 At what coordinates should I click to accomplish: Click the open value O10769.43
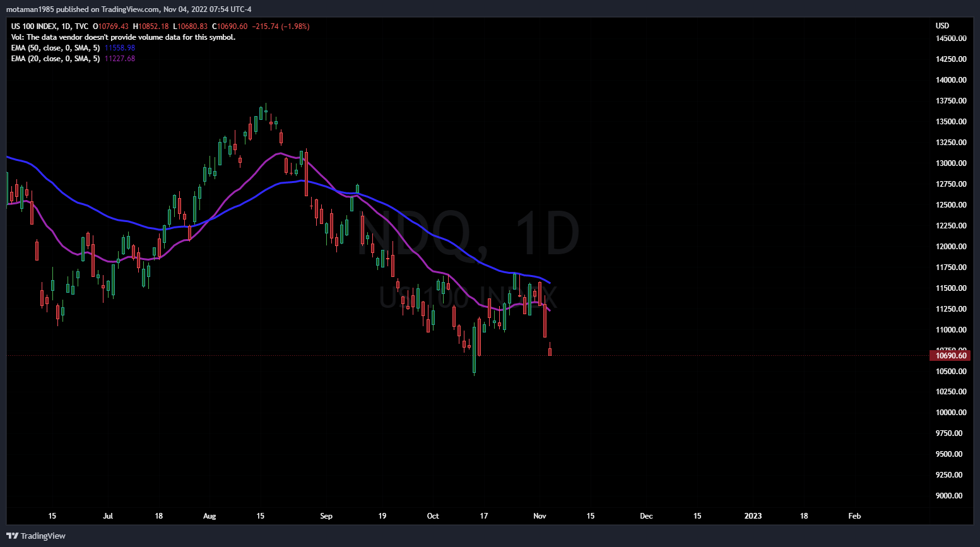(x=110, y=26)
